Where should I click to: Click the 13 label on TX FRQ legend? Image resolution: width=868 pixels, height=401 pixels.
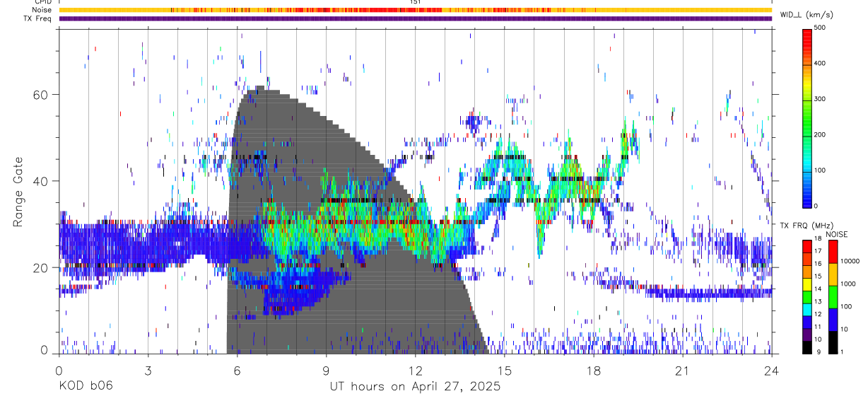(x=819, y=303)
